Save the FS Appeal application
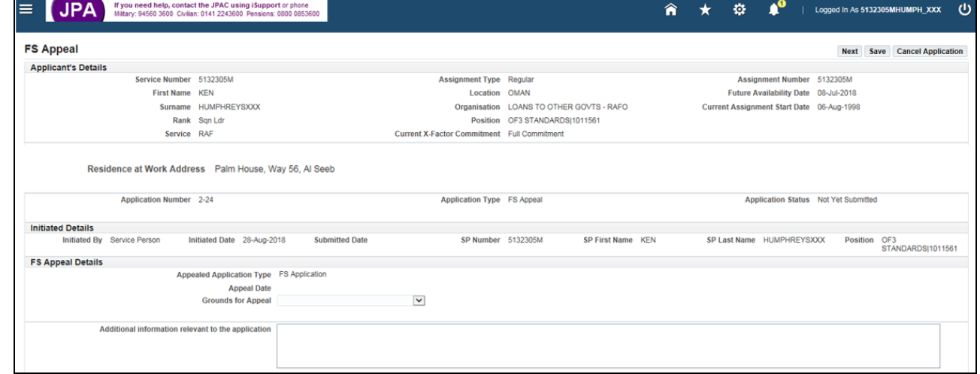The width and height of the screenshot is (980, 374). (878, 52)
